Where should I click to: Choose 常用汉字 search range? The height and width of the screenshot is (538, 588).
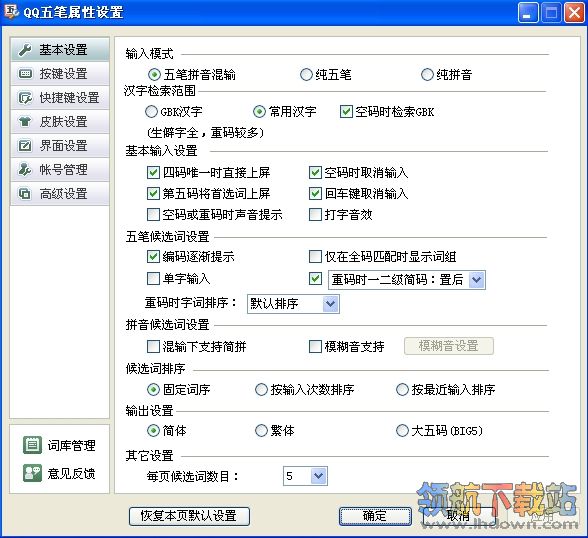259,111
